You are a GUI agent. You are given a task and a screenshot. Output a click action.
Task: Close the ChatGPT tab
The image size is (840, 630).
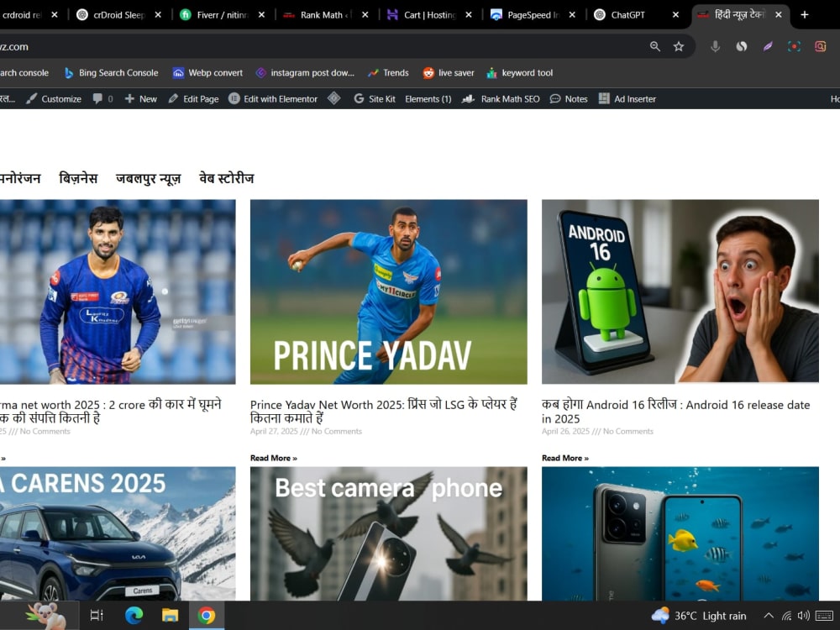point(675,15)
